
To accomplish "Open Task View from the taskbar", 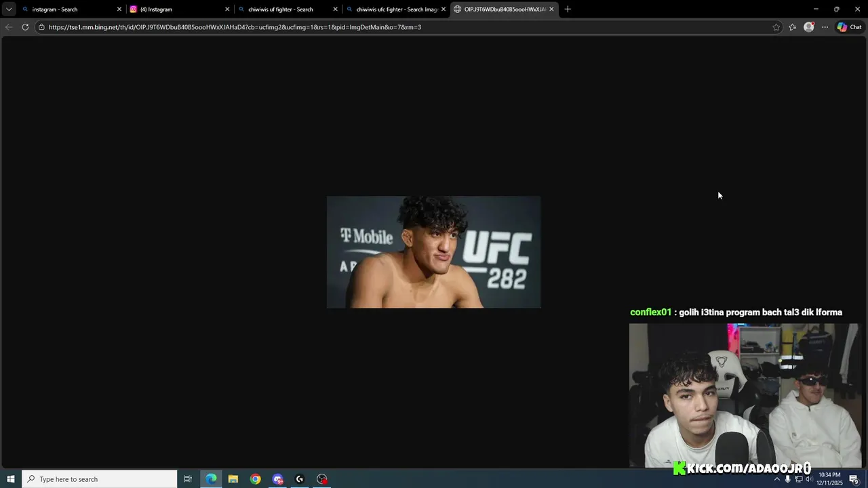I will tap(189, 479).
